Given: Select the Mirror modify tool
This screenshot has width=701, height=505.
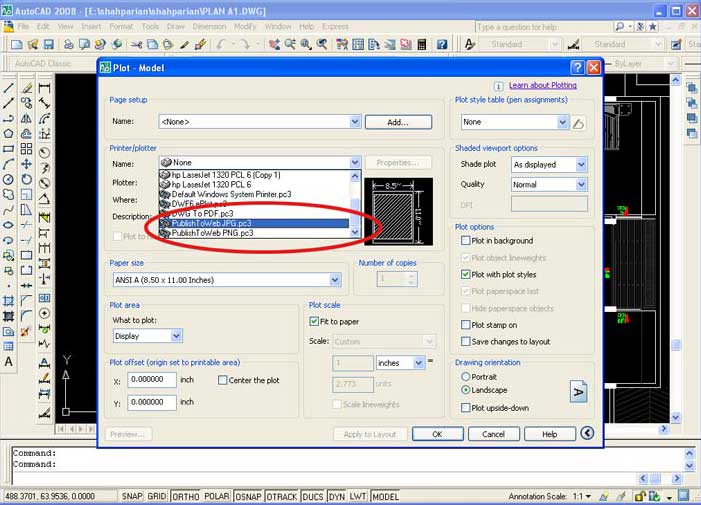Looking at the screenshot, I should click(x=26, y=118).
